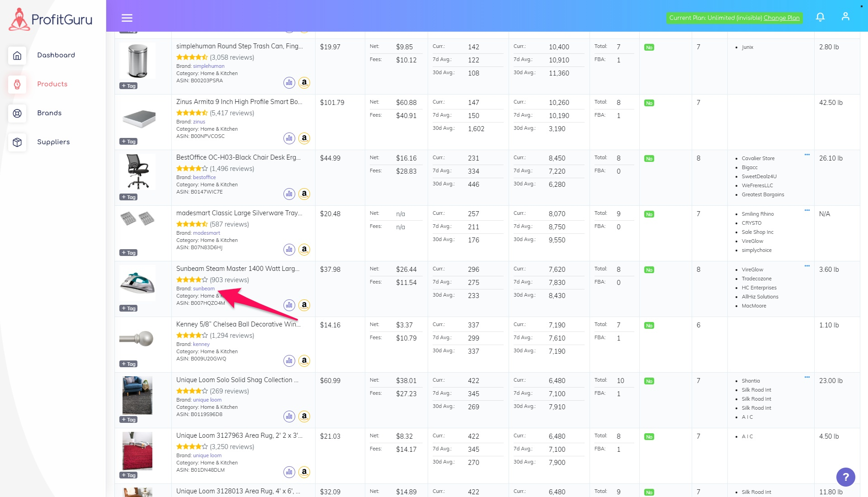Open Suppliers in sidebar

53,142
